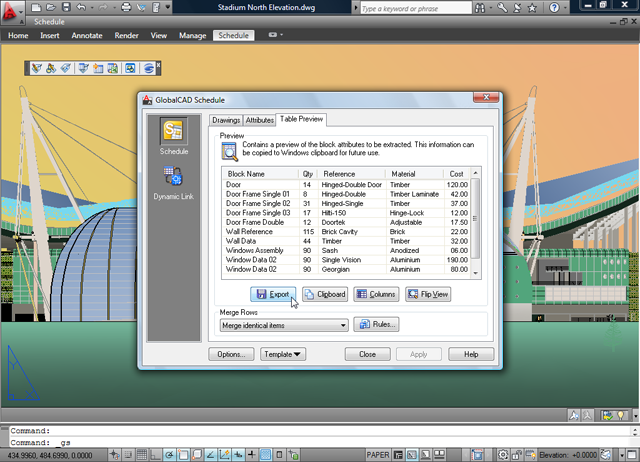Expand the Template dropdown button
The image size is (640, 462).
[x=284, y=354]
